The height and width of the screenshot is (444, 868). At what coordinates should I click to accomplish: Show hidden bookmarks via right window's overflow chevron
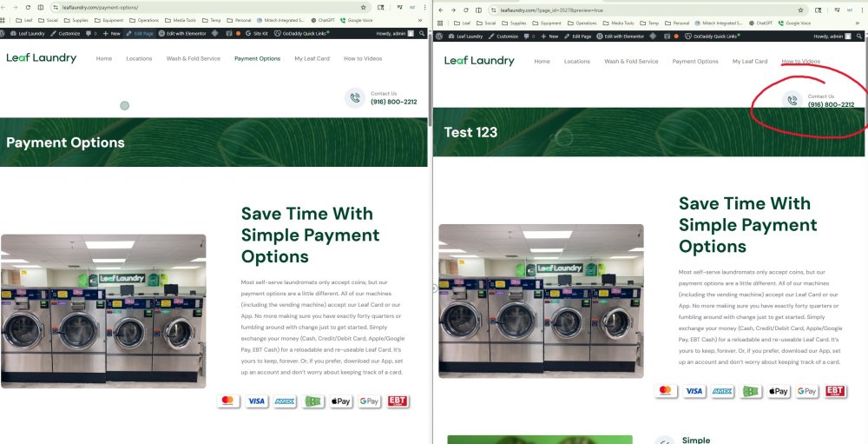pyautogui.click(x=858, y=23)
